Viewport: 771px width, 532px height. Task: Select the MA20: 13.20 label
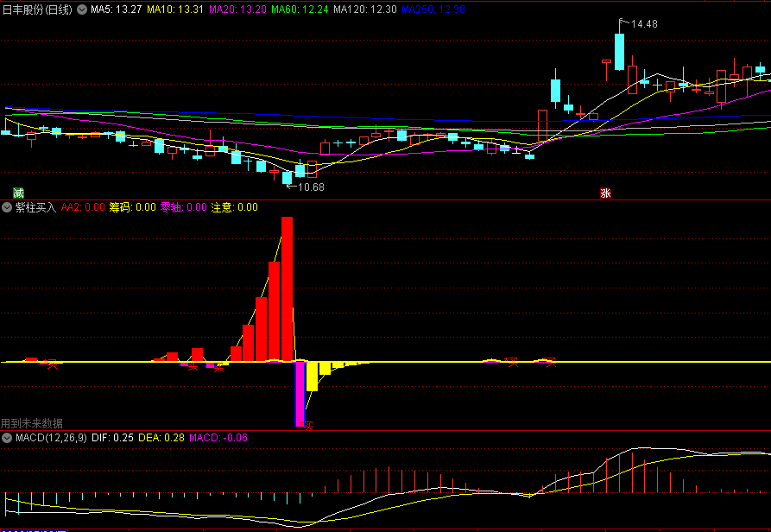[237, 9]
